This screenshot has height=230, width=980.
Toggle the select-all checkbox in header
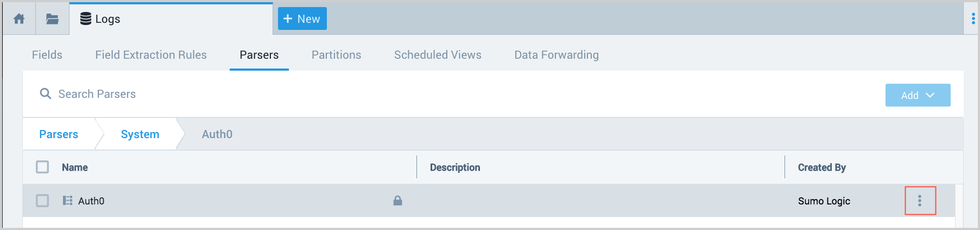[42, 167]
